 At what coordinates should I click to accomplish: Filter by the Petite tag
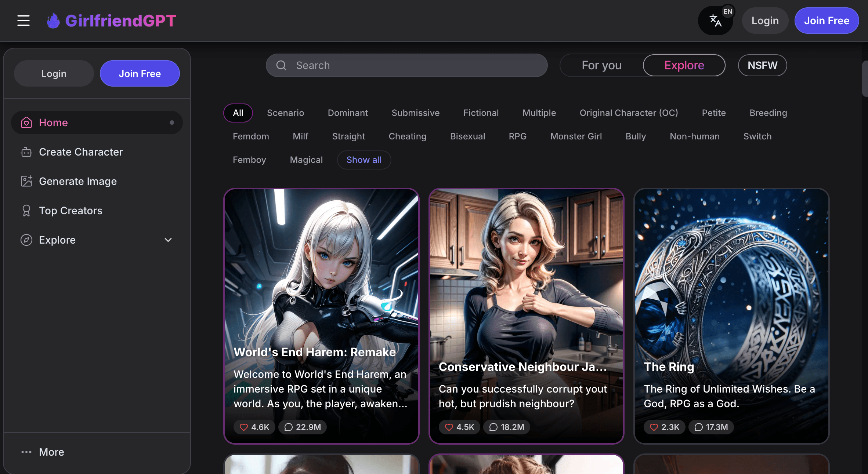coord(714,113)
